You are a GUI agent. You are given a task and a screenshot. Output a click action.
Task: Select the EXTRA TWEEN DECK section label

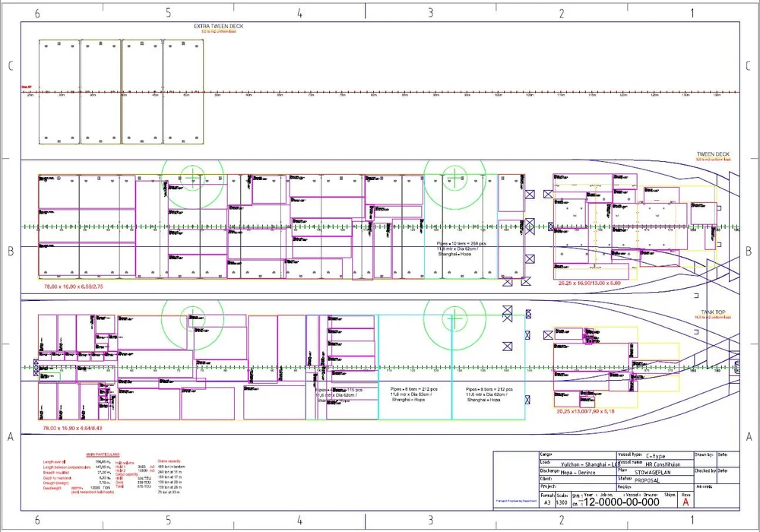[218, 25]
